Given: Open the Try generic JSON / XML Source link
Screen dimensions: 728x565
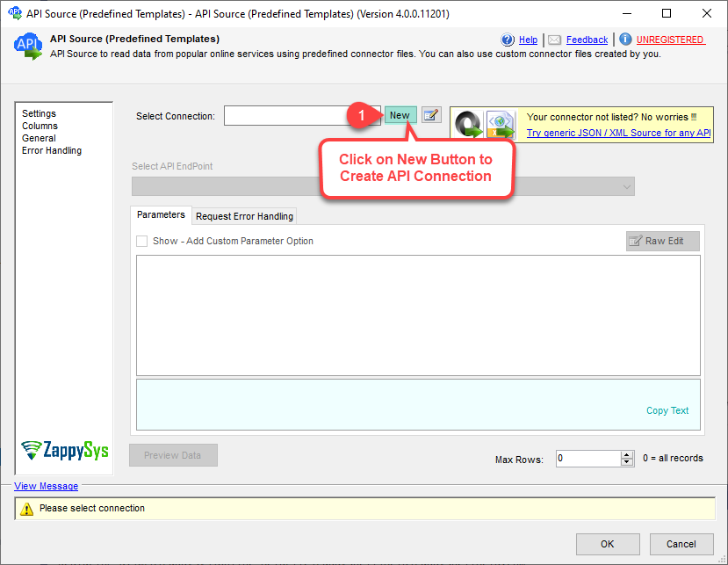Looking at the screenshot, I should point(618,134).
